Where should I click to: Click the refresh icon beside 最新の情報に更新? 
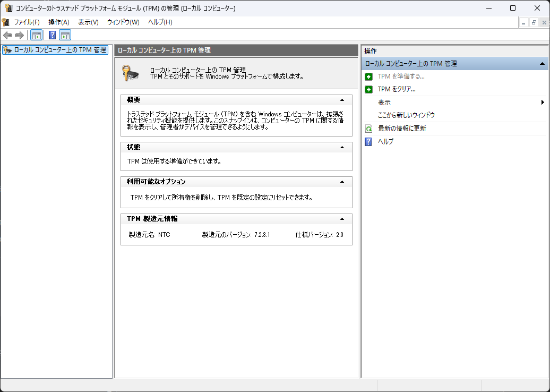(x=368, y=129)
